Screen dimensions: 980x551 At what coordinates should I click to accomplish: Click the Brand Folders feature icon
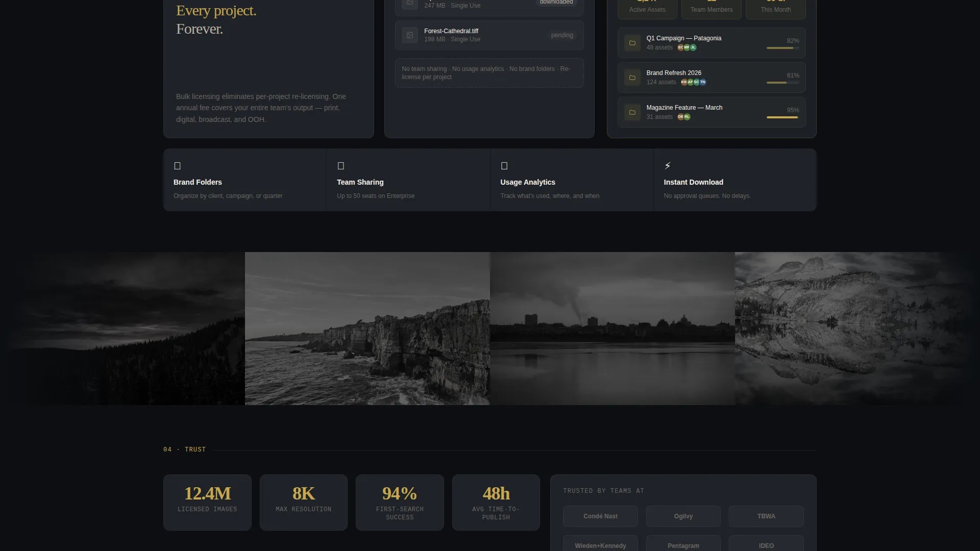177,166
